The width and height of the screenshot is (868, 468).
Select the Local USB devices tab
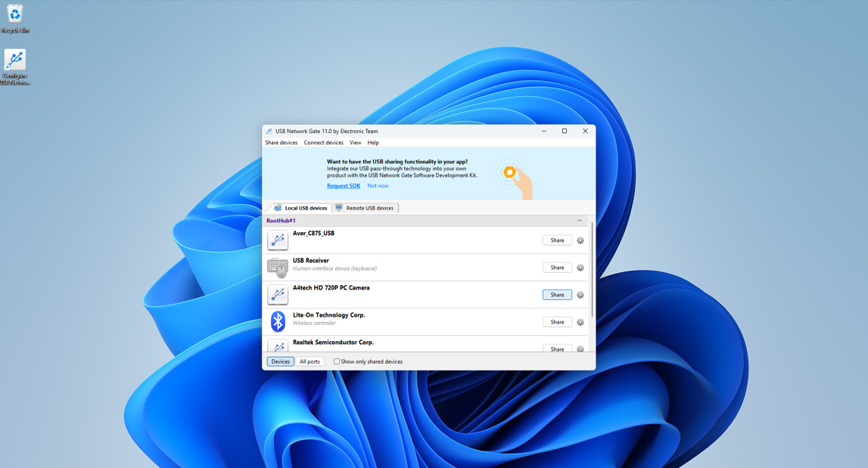[x=301, y=208]
